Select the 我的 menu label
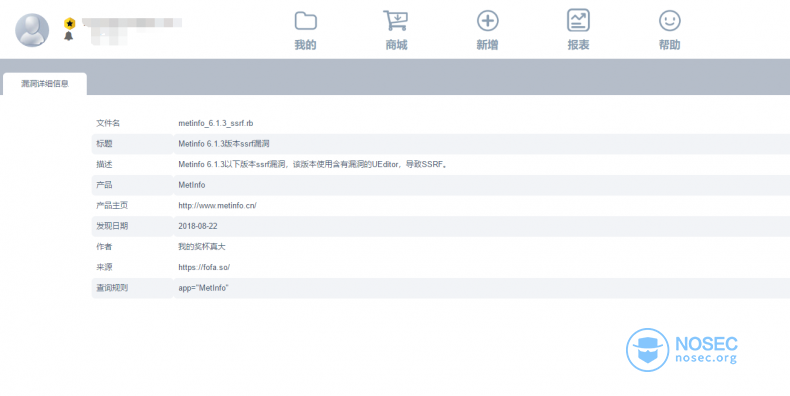790x396 pixels. click(x=305, y=45)
